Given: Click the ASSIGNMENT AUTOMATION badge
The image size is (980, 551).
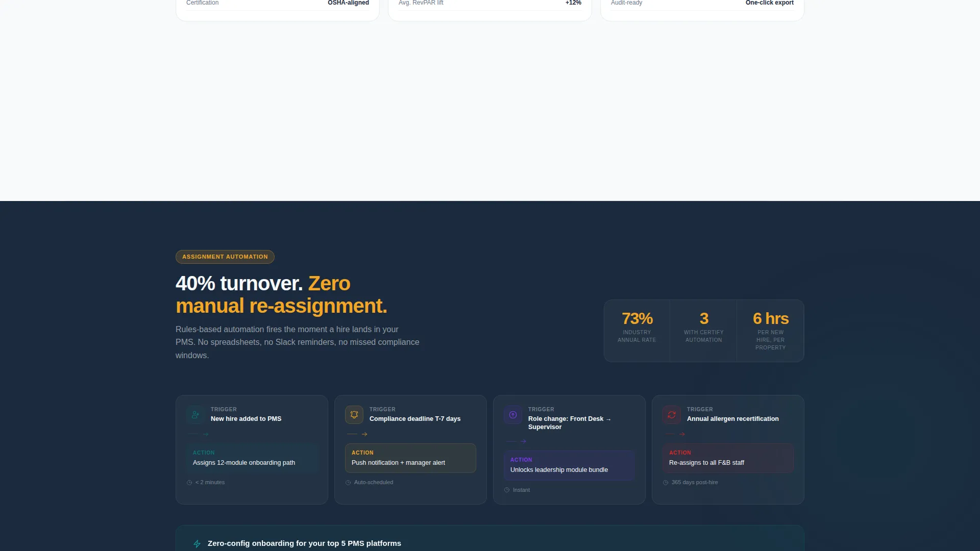Looking at the screenshot, I should pos(225,257).
